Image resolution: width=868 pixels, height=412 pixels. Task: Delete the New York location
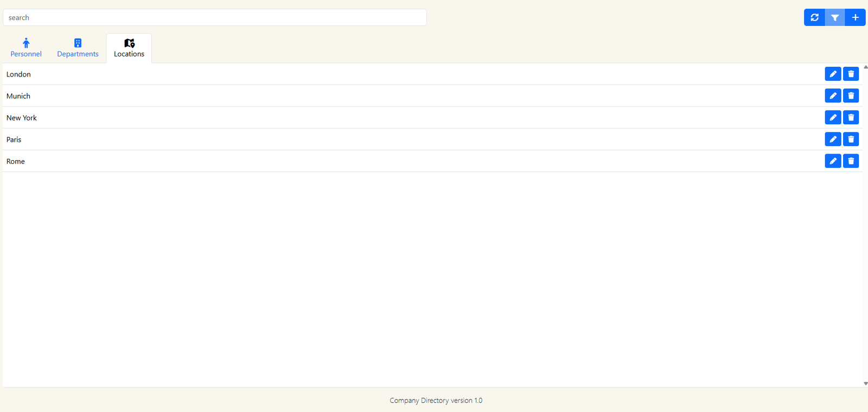(x=851, y=117)
